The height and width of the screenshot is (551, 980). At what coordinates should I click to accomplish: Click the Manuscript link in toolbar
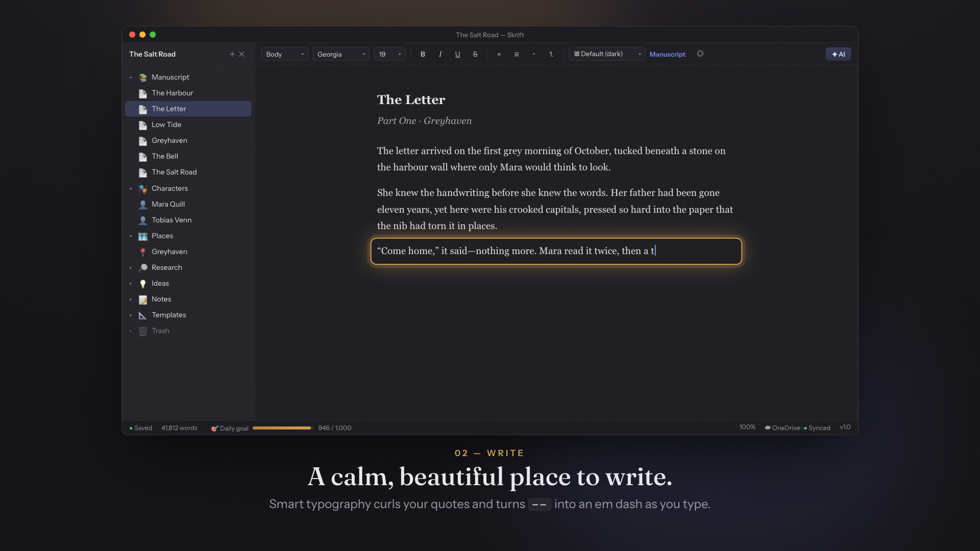pyautogui.click(x=667, y=54)
